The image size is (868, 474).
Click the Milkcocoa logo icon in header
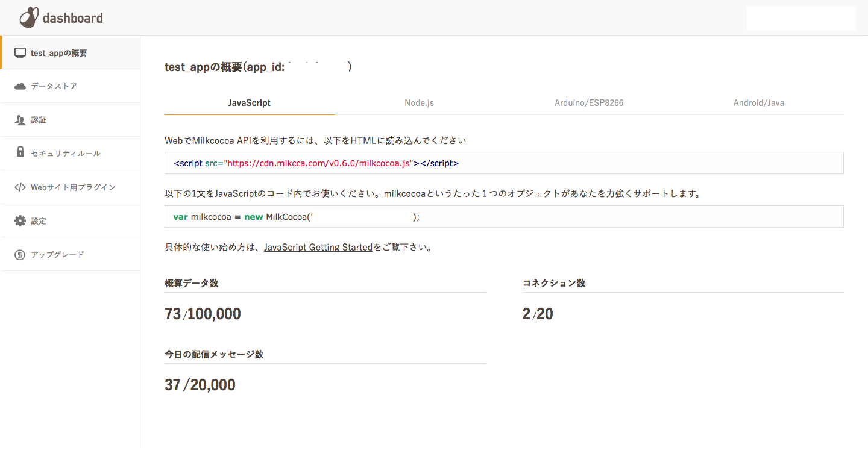point(29,17)
